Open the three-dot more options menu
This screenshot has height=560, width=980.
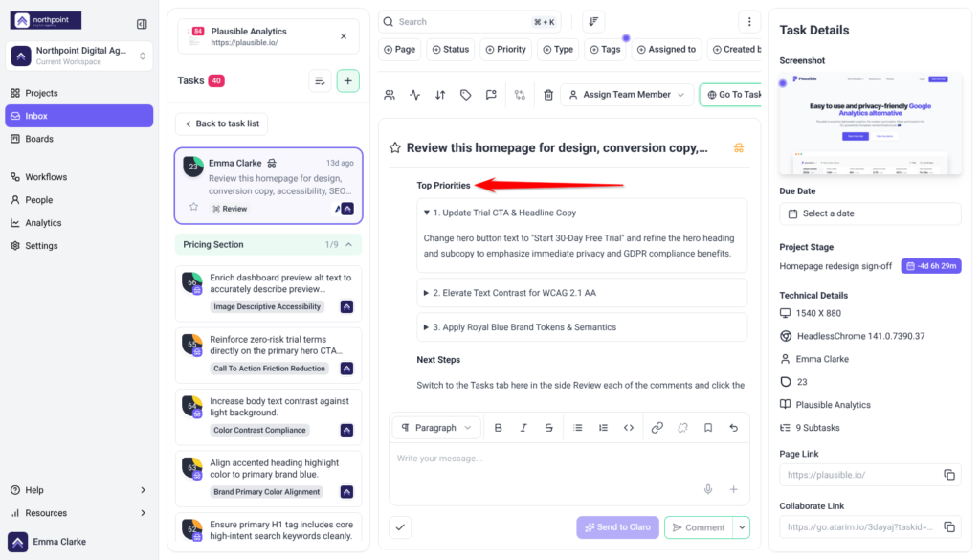749,22
